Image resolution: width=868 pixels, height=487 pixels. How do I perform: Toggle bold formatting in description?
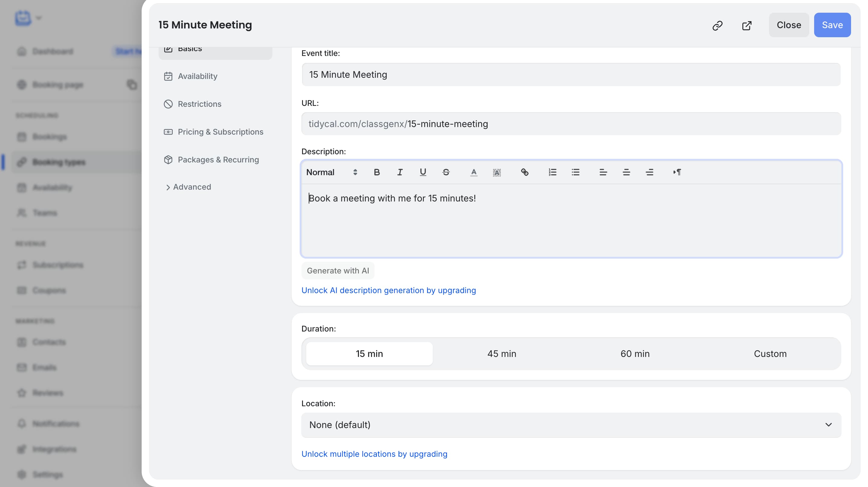click(377, 172)
